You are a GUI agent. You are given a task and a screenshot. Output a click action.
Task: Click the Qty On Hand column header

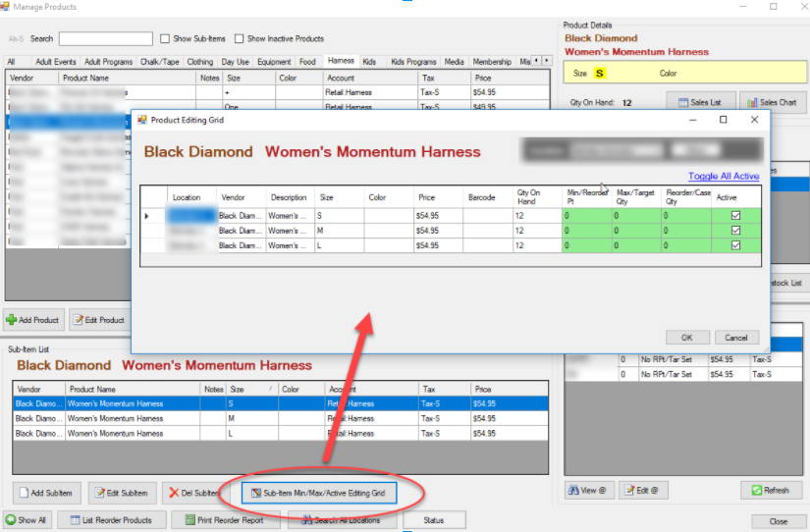[x=537, y=196]
